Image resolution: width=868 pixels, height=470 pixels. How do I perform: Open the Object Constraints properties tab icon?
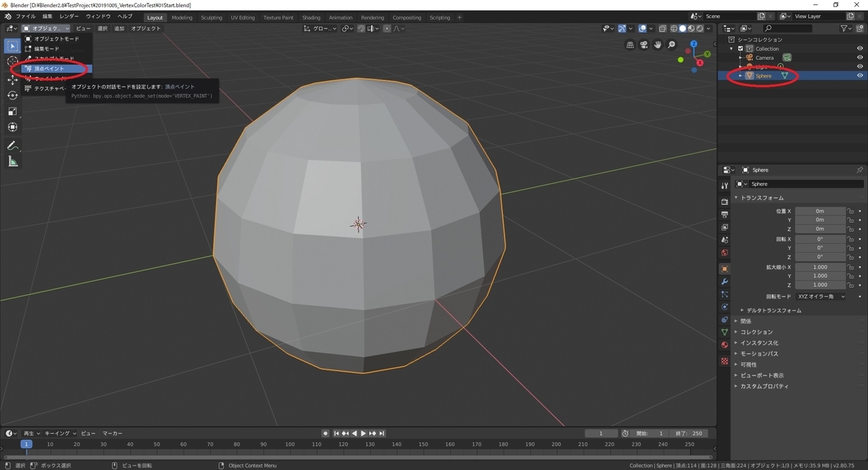(725, 320)
